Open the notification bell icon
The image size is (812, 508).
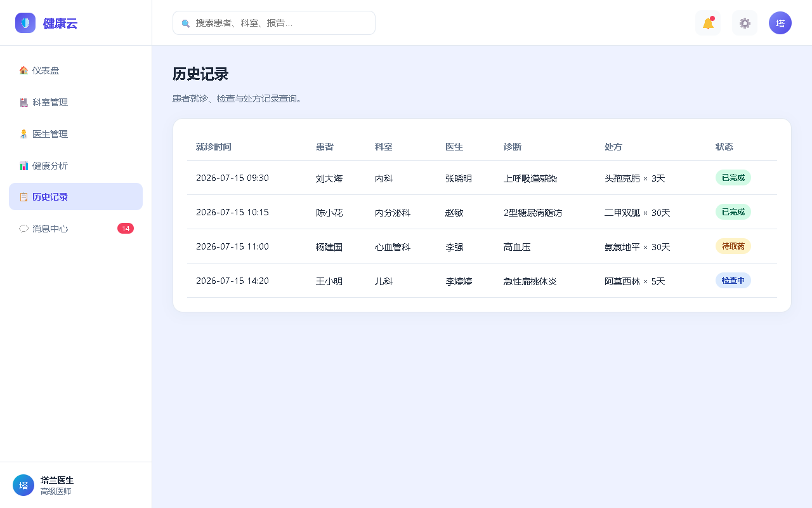click(x=708, y=23)
